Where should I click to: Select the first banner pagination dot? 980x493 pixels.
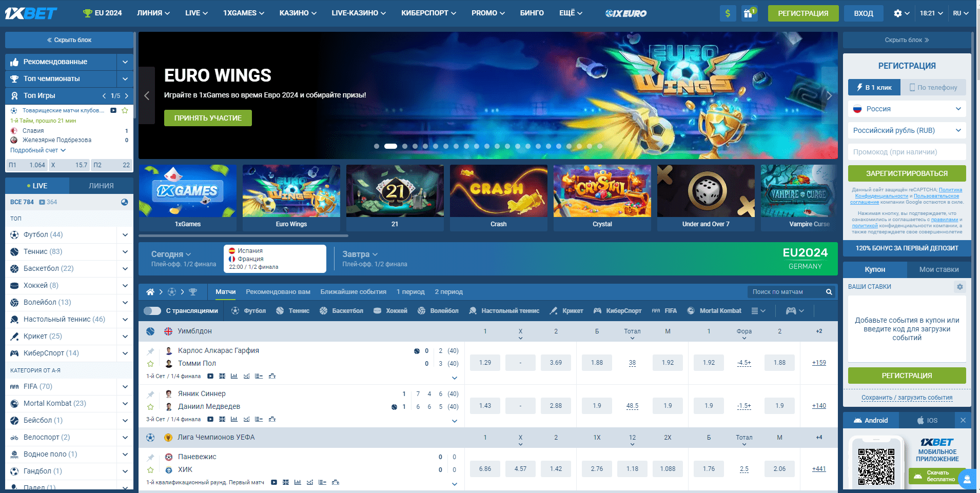click(377, 146)
